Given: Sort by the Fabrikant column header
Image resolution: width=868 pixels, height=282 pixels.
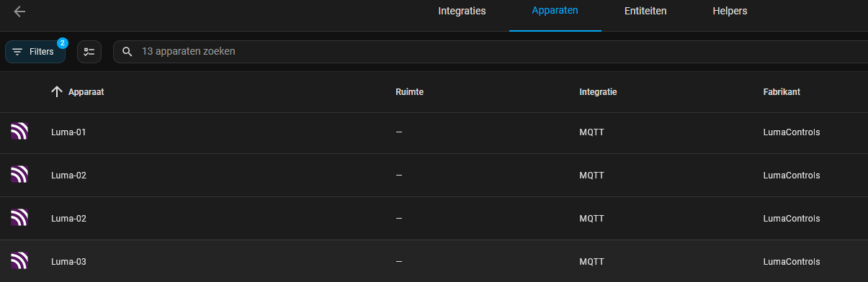Looking at the screenshot, I should 782,92.
